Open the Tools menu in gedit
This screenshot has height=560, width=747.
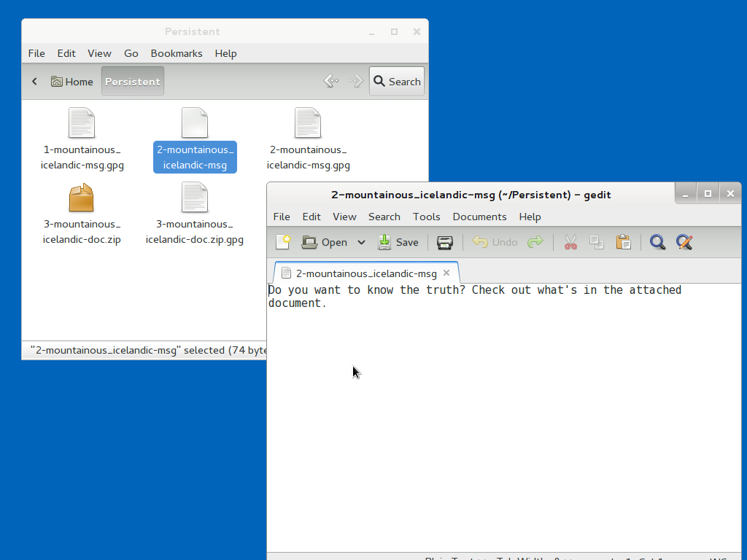[426, 217]
